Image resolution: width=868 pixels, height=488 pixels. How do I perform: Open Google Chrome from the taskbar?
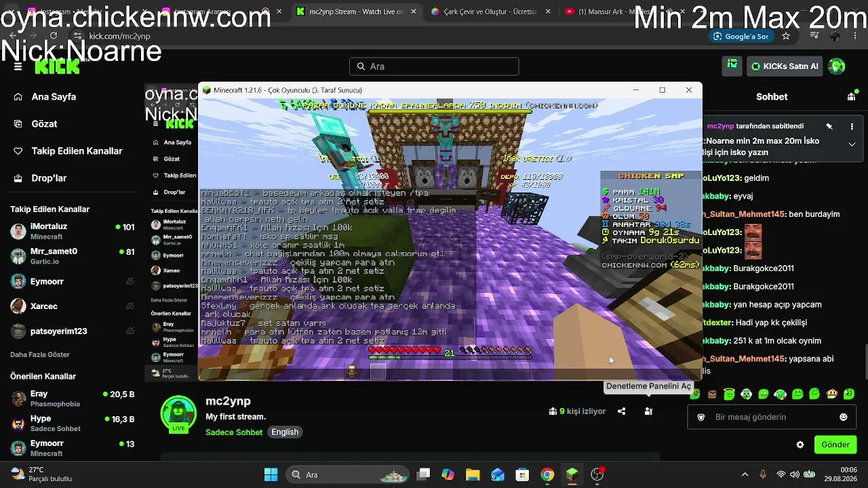click(547, 474)
